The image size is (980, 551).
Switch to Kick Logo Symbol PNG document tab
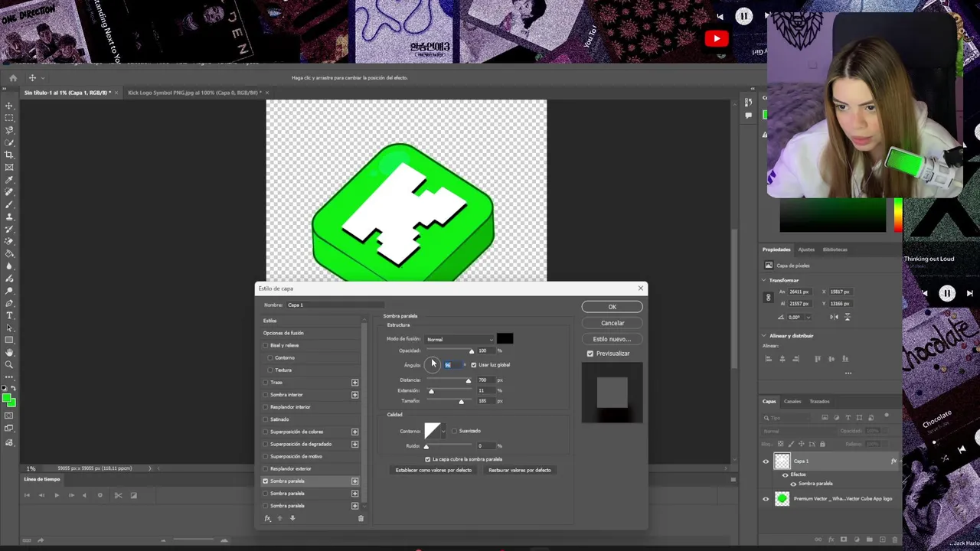(194, 93)
